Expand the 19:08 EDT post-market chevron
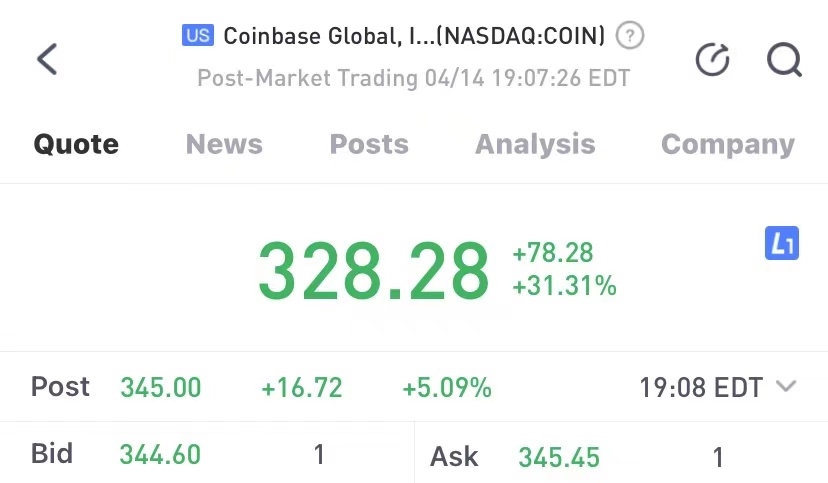This screenshot has width=828, height=483. point(786,387)
